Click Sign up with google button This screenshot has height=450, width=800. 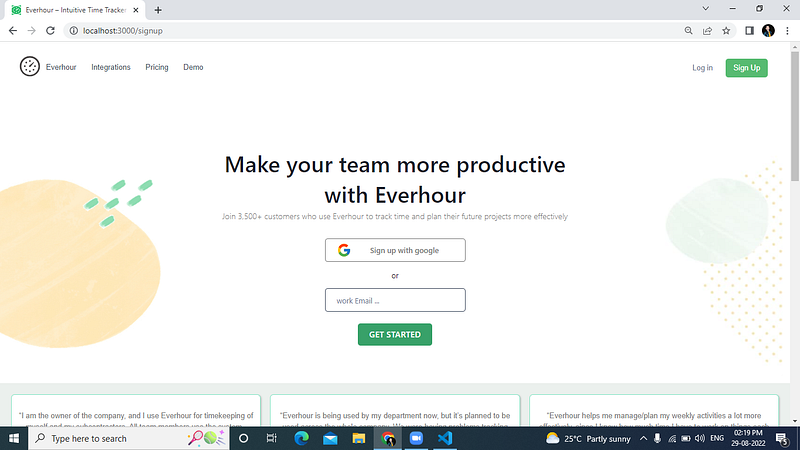click(395, 250)
